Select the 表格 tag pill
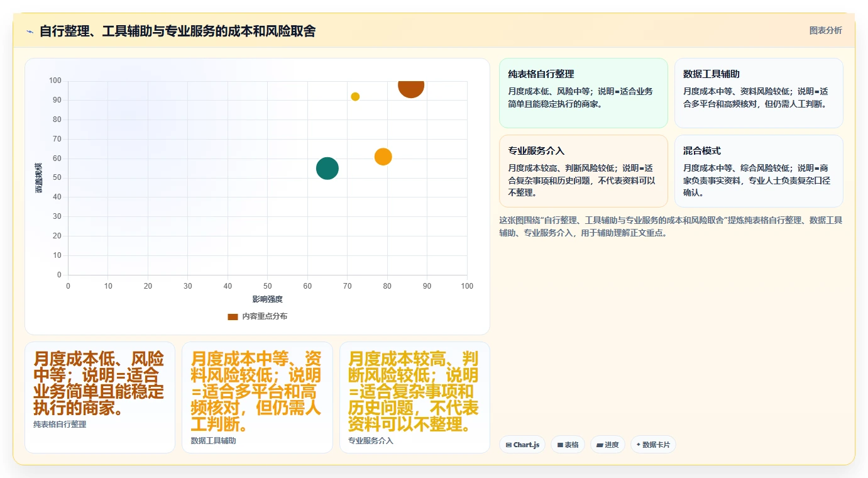The width and height of the screenshot is (868, 478). (x=568, y=445)
